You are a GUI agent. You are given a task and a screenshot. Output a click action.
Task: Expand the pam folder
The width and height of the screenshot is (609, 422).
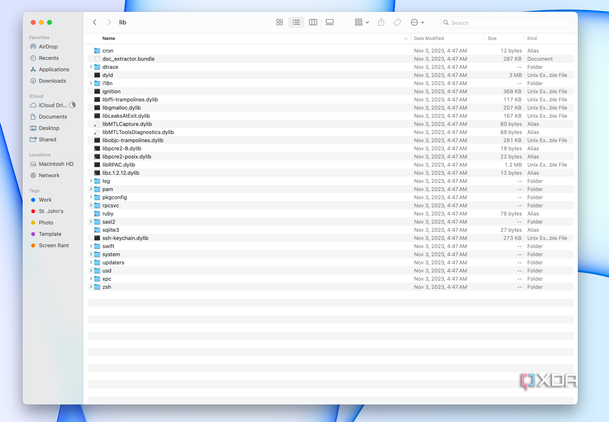pyautogui.click(x=91, y=189)
